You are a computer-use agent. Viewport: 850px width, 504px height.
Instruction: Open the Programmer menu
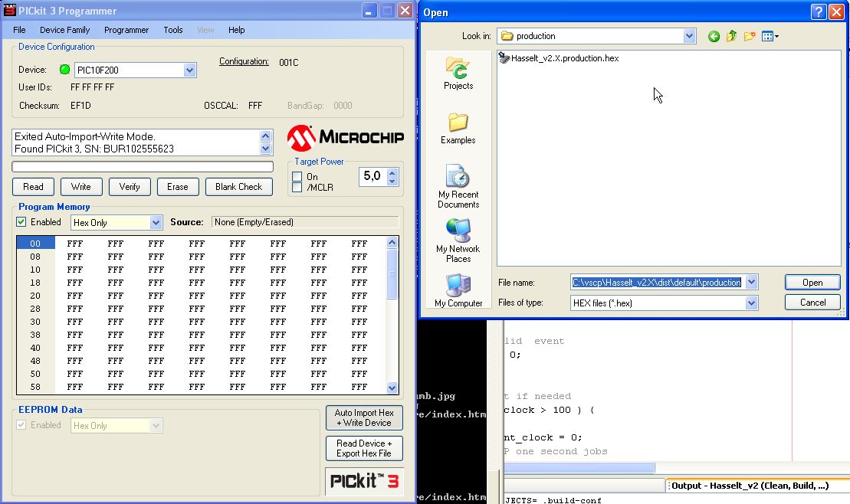[x=126, y=30]
